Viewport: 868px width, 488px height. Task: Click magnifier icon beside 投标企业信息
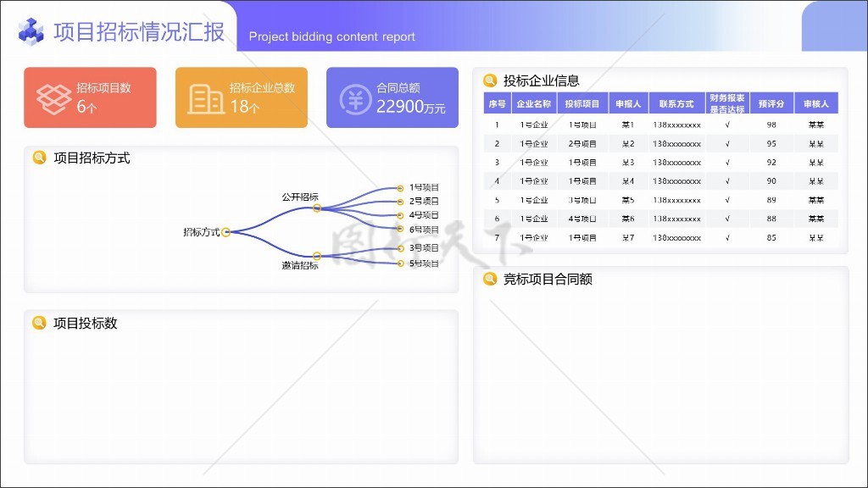[x=489, y=80]
